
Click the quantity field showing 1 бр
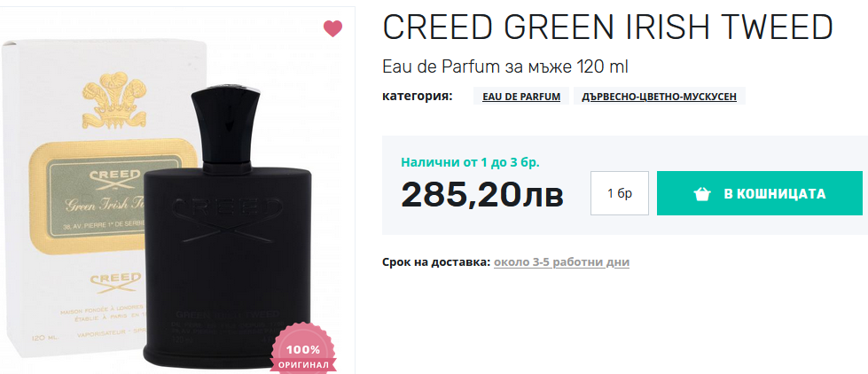click(620, 193)
